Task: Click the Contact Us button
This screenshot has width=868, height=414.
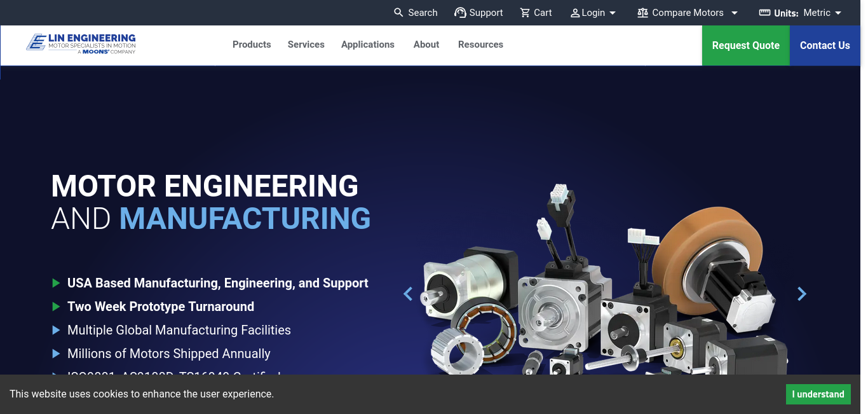Action: coord(825,45)
